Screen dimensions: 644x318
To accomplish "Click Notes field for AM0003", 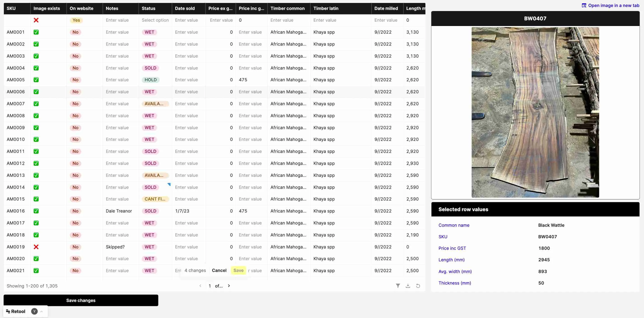I will point(121,56).
